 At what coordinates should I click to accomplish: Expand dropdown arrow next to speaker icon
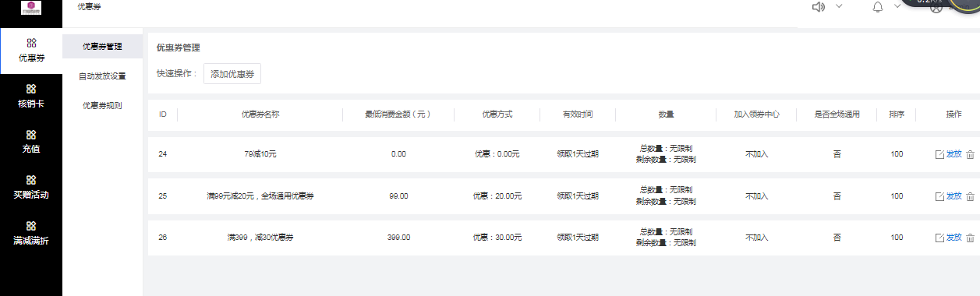coord(839,7)
